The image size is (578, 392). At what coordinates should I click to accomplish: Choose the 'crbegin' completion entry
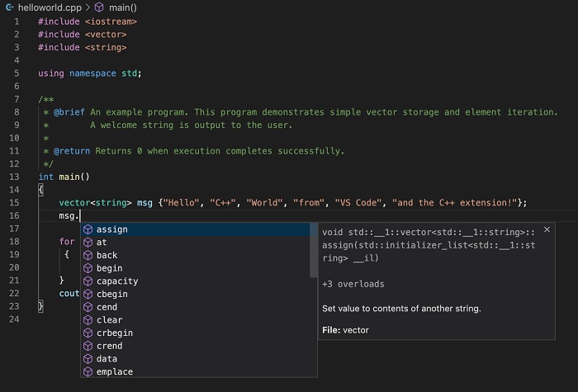tap(115, 333)
